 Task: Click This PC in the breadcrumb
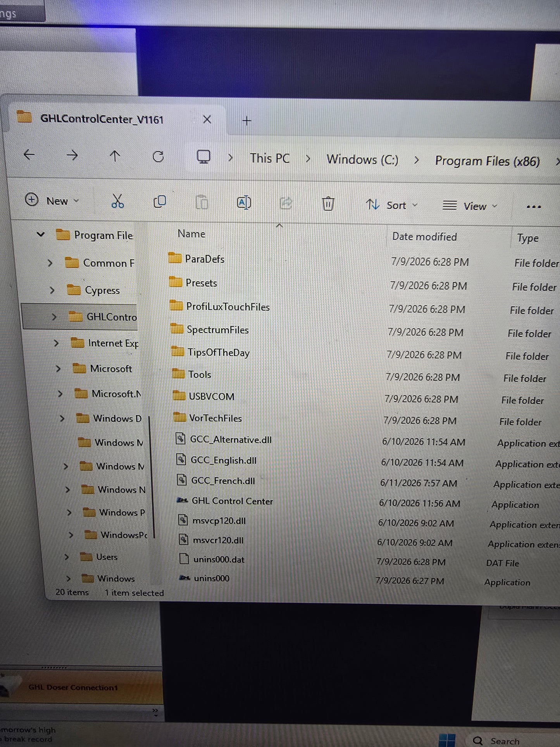coord(270,158)
